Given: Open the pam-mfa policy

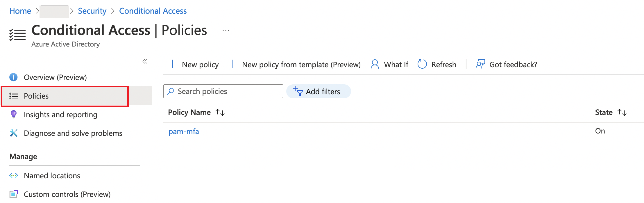Looking at the screenshot, I should 184,131.
